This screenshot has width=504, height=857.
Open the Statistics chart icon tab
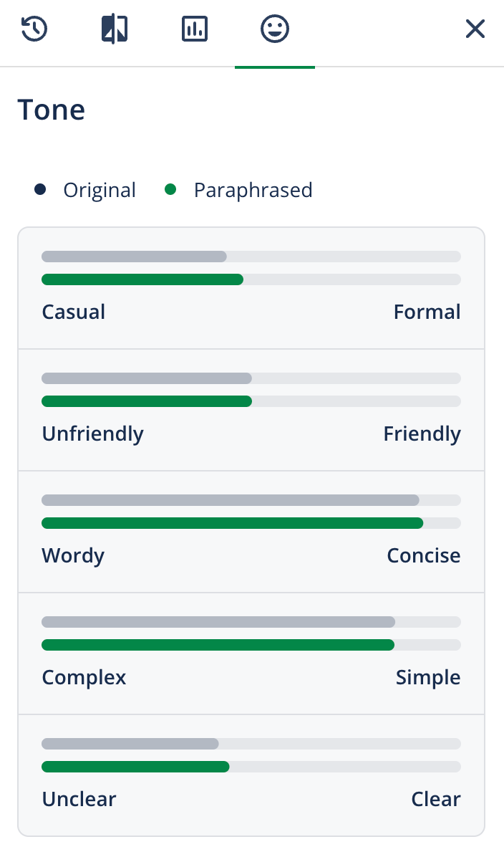pyautogui.click(x=195, y=29)
